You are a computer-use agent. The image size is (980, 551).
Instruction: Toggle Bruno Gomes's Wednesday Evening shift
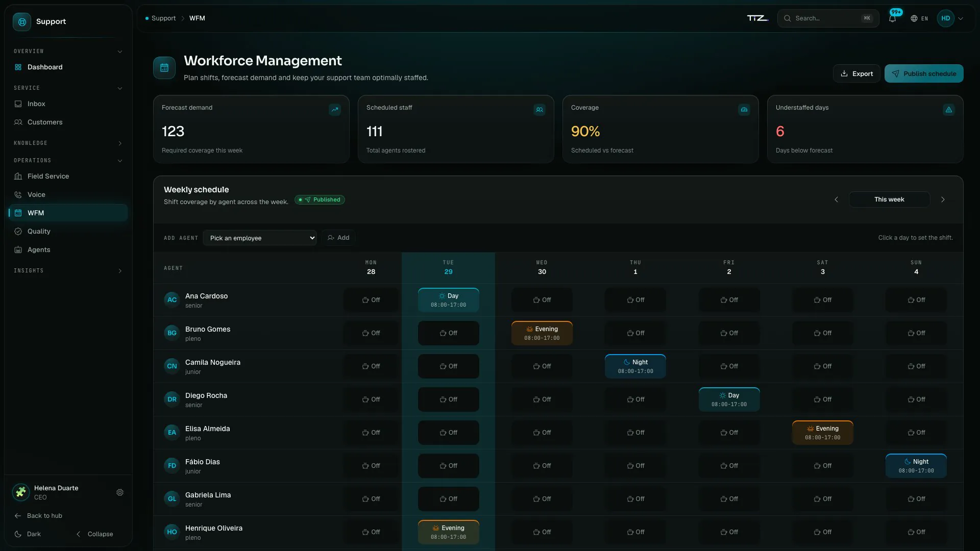pos(542,333)
